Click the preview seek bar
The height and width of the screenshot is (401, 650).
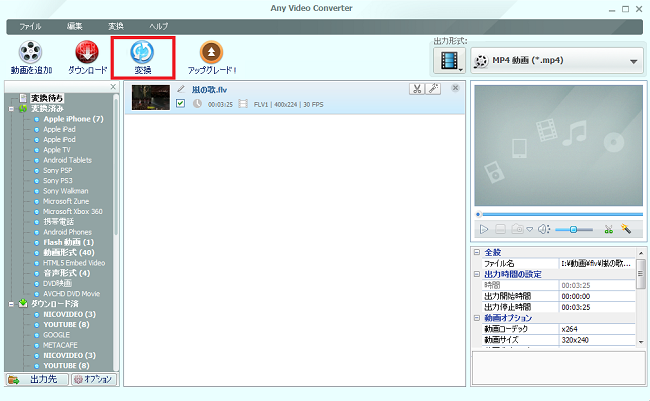point(559,214)
